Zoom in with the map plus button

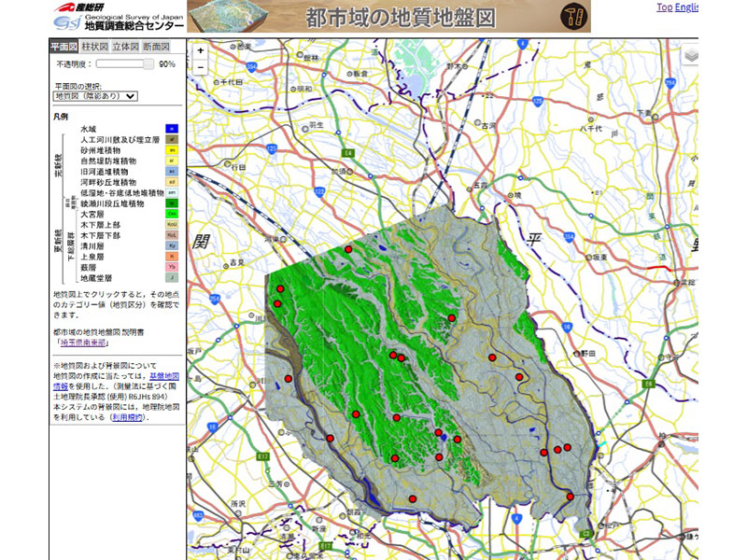tap(201, 50)
